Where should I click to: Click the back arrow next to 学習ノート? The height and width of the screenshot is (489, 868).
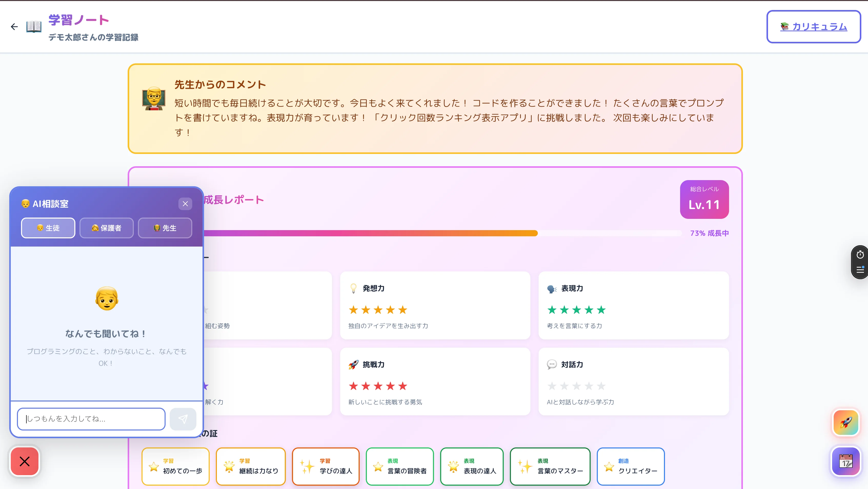click(14, 27)
